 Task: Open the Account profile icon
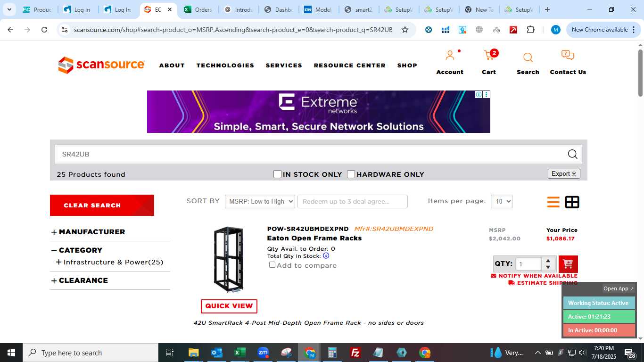coord(450,56)
